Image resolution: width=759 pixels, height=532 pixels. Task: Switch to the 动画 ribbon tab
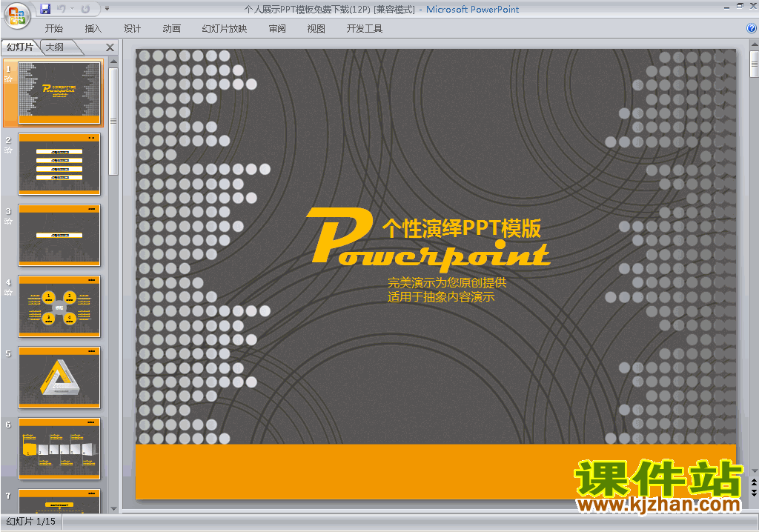tap(171, 29)
